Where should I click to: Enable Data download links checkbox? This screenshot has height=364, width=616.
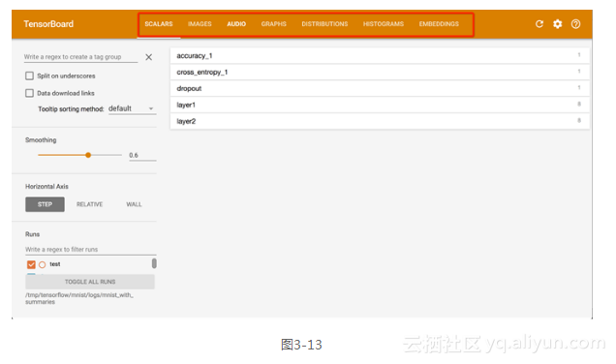[29, 93]
